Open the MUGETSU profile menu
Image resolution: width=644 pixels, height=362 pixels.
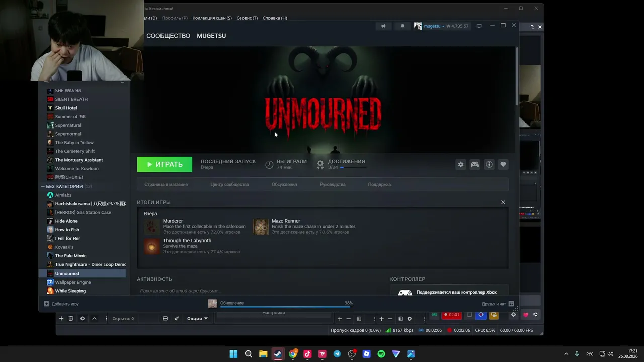(x=211, y=36)
